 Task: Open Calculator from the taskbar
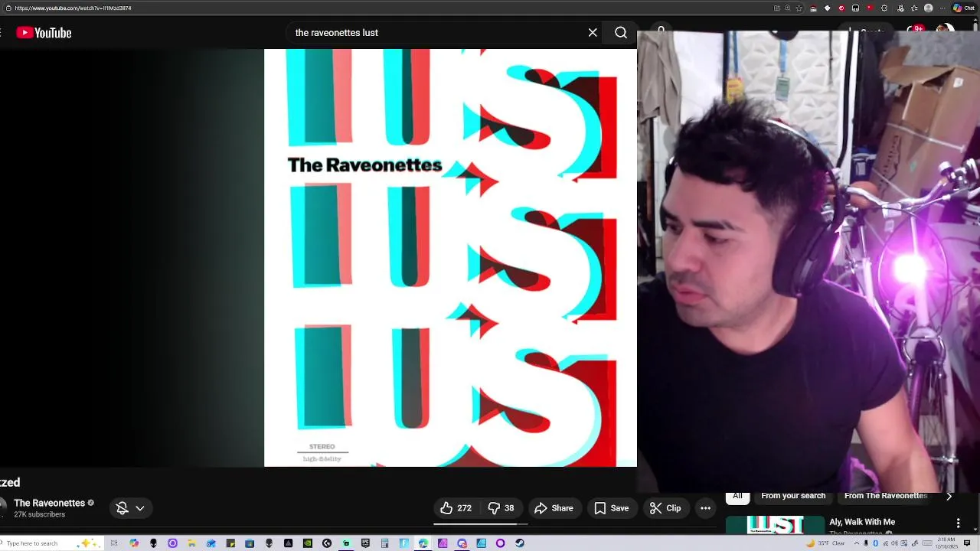point(384,543)
